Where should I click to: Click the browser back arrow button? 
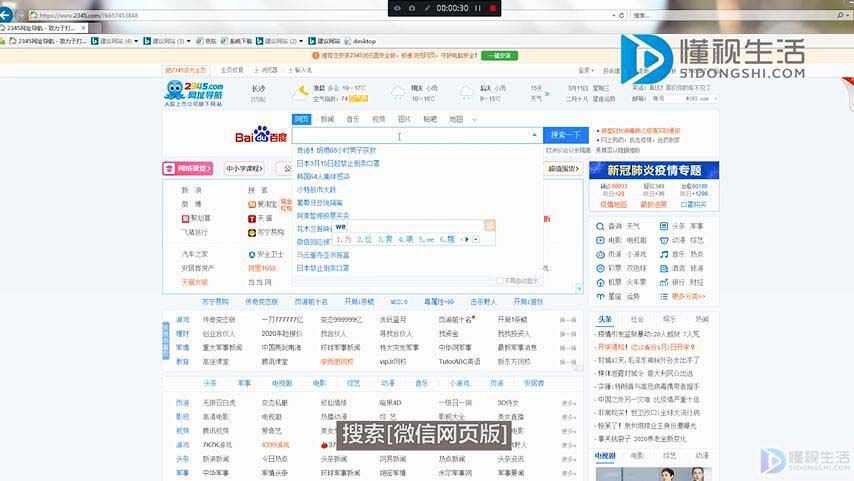[x=9, y=16]
